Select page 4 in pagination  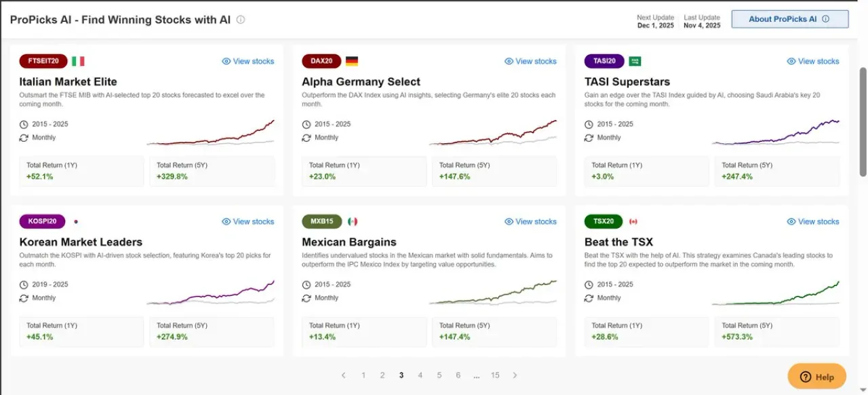(x=420, y=375)
